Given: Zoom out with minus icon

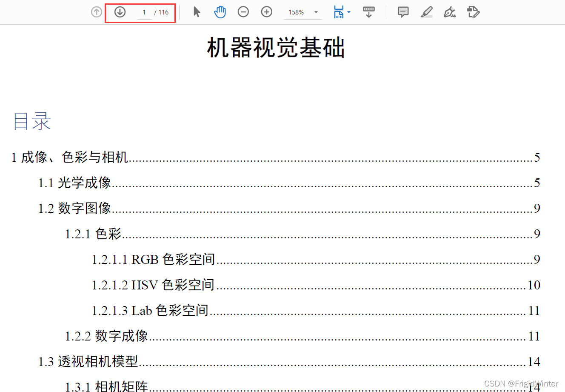Looking at the screenshot, I should point(243,12).
